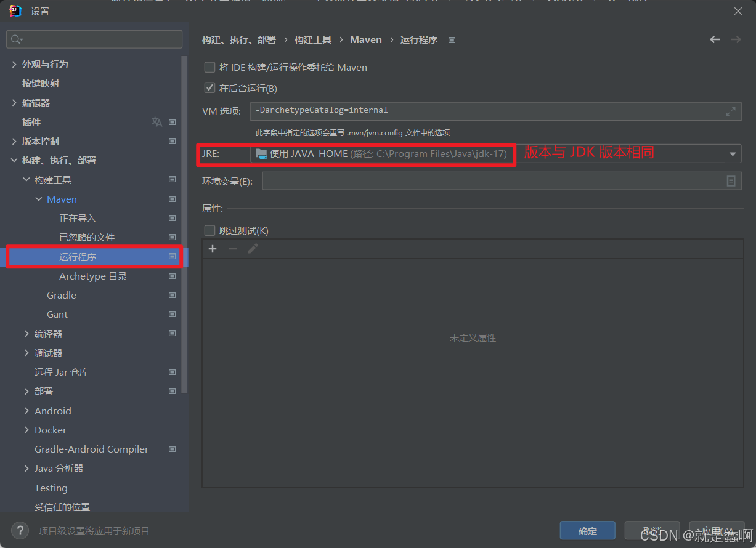Expand the Android node

[26, 411]
